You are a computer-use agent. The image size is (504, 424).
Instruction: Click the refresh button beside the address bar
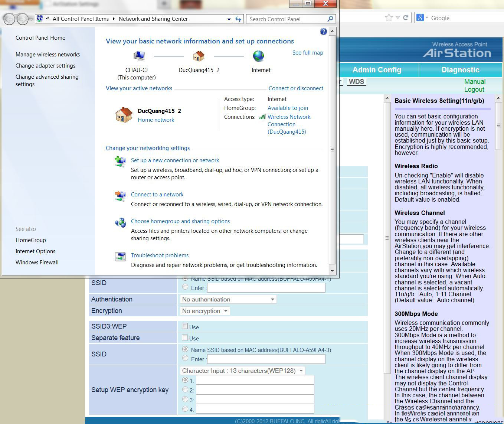(x=238, y=19)
